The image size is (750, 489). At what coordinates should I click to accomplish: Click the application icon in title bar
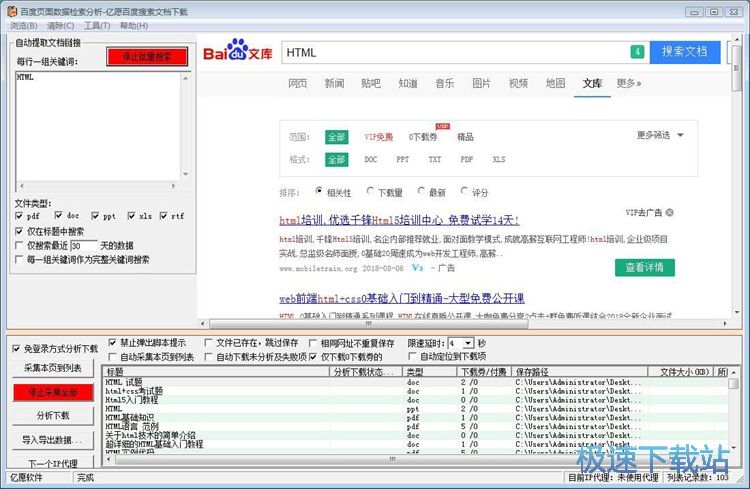coord(12,11)
